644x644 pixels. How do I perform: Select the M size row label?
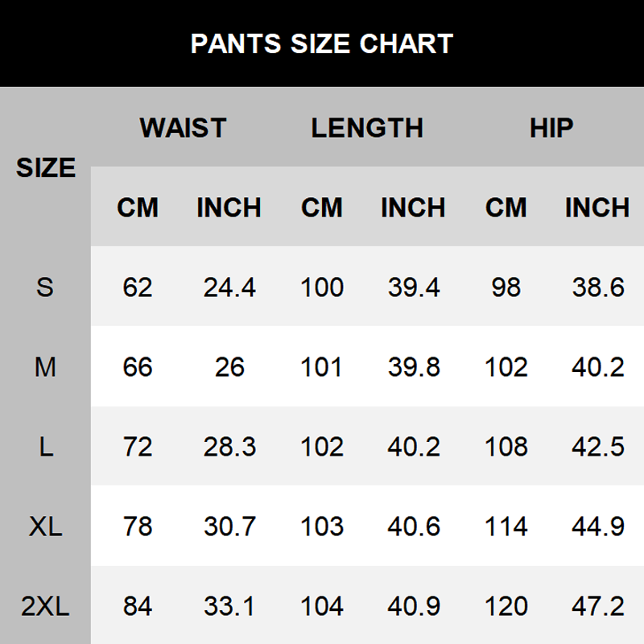pyautogui.click(x=45, y=367)
